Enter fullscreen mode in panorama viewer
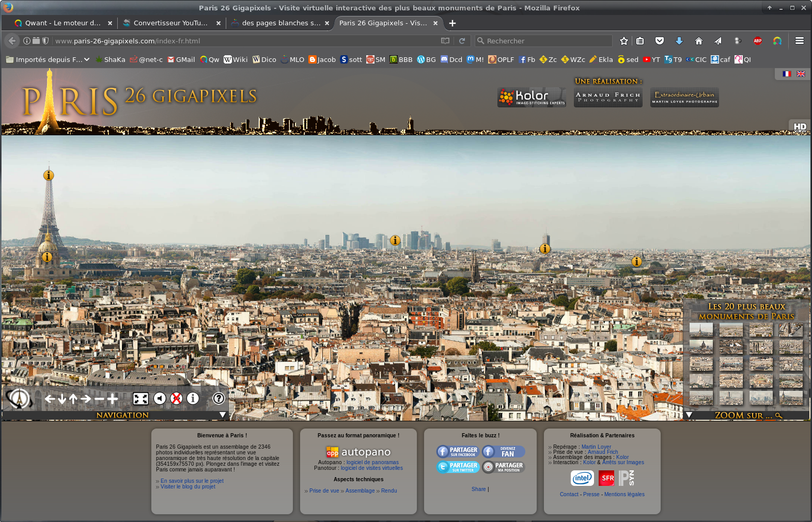This screenshot has height=522, width=812. [x=140, y=399]
